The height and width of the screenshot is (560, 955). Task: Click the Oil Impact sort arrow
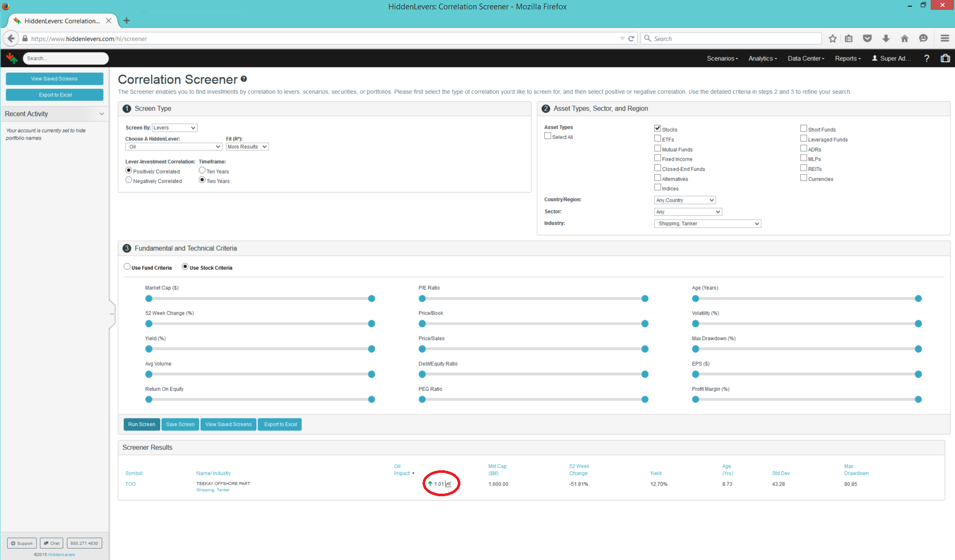[413, 473]
